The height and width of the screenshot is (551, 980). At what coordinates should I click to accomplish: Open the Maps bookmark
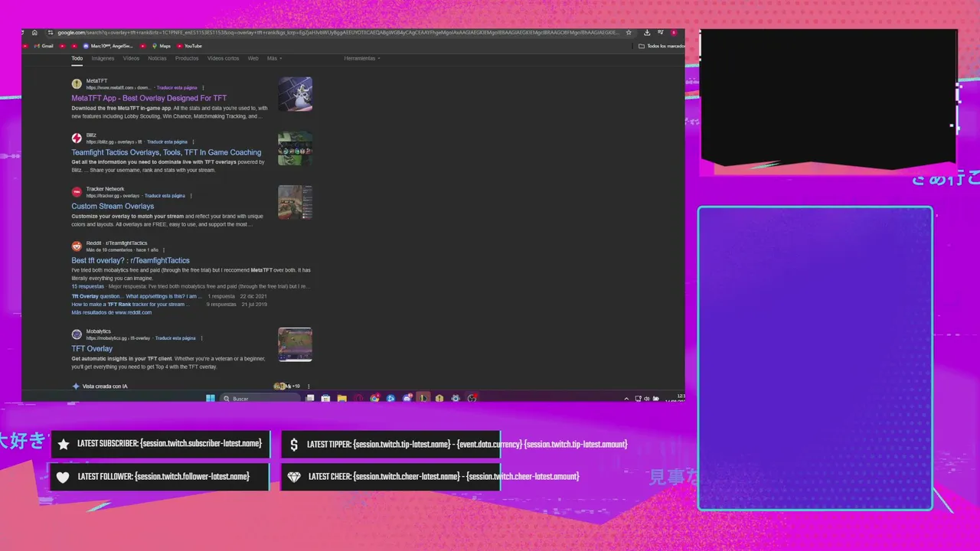coord(161,46)
